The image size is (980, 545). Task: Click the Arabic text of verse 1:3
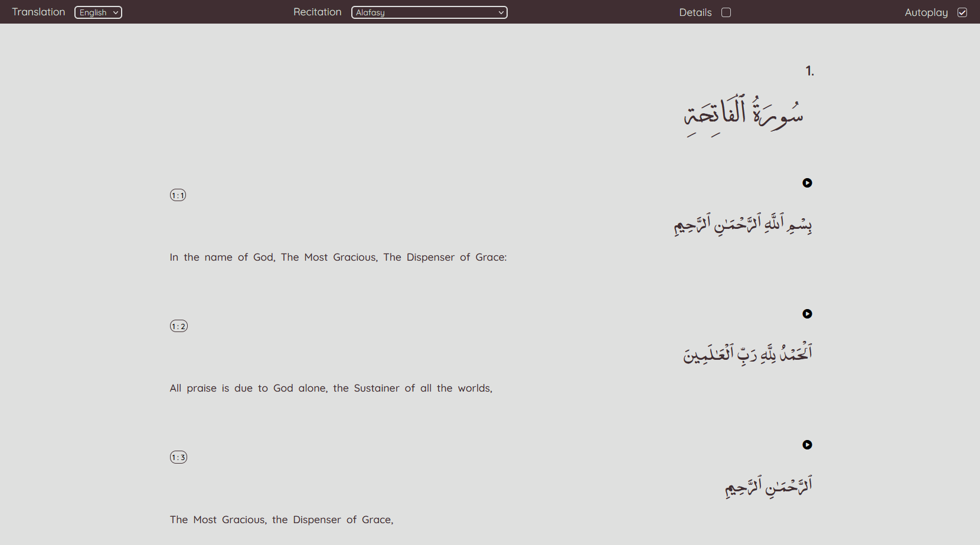(x=769, y=486)
